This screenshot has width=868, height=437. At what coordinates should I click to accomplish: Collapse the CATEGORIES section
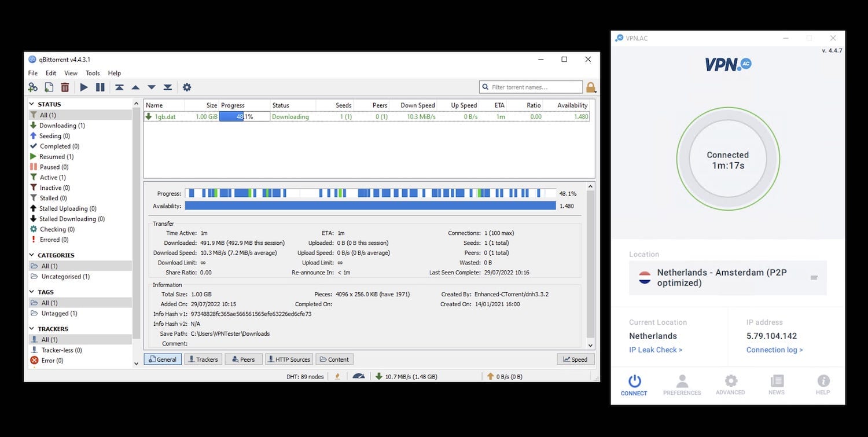(32, 255)
